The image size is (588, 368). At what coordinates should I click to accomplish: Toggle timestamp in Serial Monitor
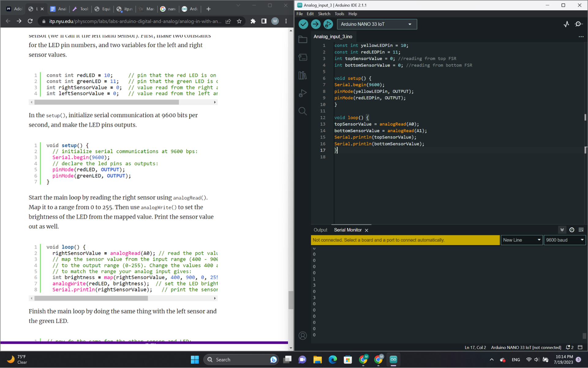[571, 230]
